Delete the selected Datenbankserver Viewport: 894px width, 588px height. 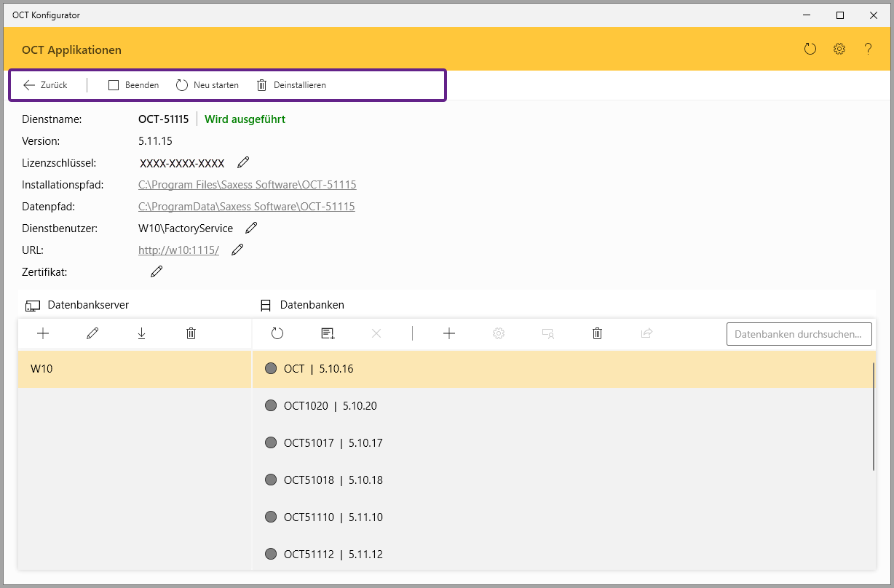191,333
